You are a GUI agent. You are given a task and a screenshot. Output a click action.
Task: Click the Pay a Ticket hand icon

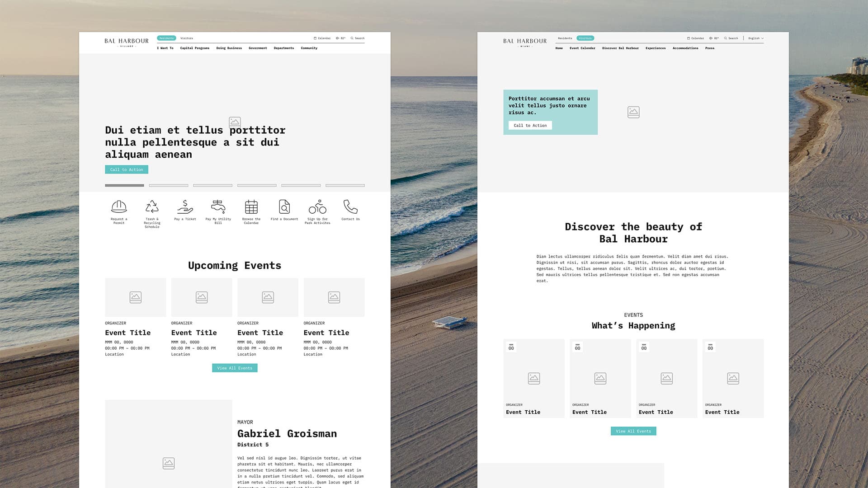(185, 207)
